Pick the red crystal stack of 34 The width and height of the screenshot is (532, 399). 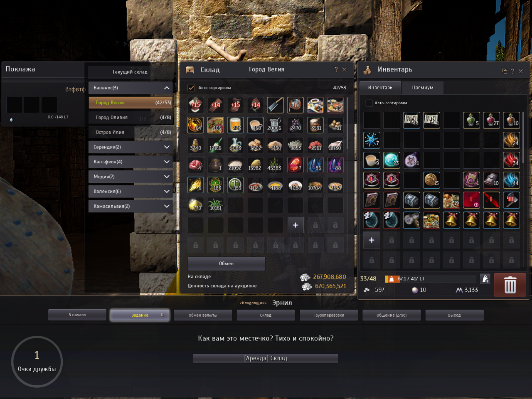point(511,160)
